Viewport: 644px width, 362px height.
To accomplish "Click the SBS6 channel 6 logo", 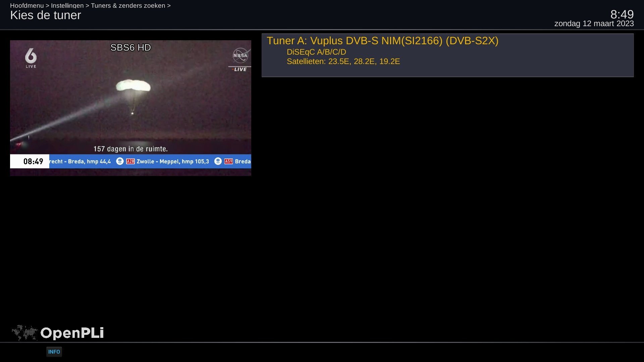I will [31, 58].
